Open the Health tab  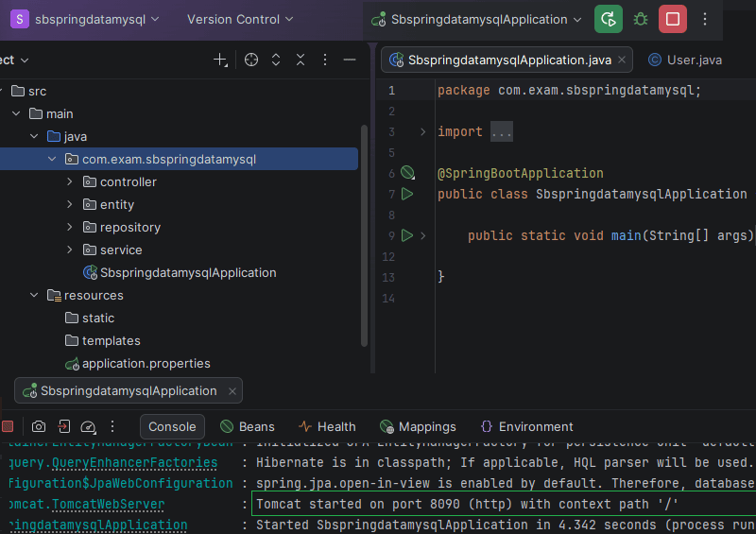327,427
